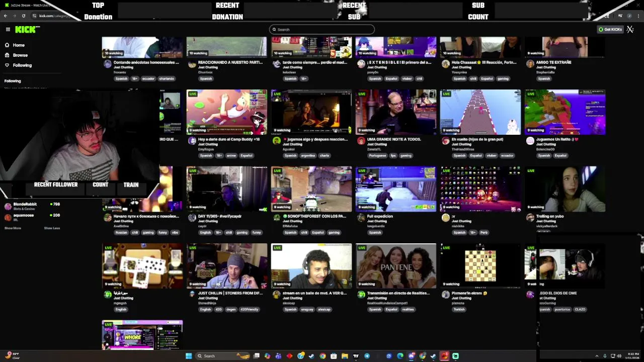Open Browse in the sidebar
The image size is (644, 362).
pos(20,55)
